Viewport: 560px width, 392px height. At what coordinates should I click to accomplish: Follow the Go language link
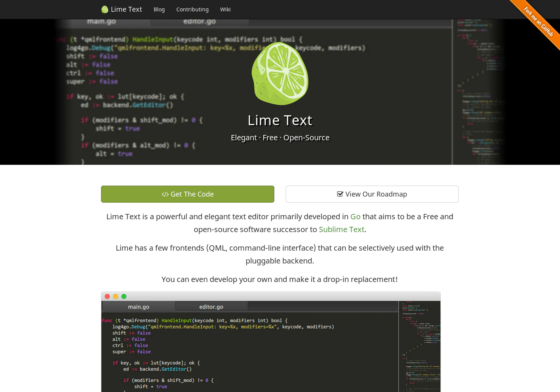click(355, 217)
